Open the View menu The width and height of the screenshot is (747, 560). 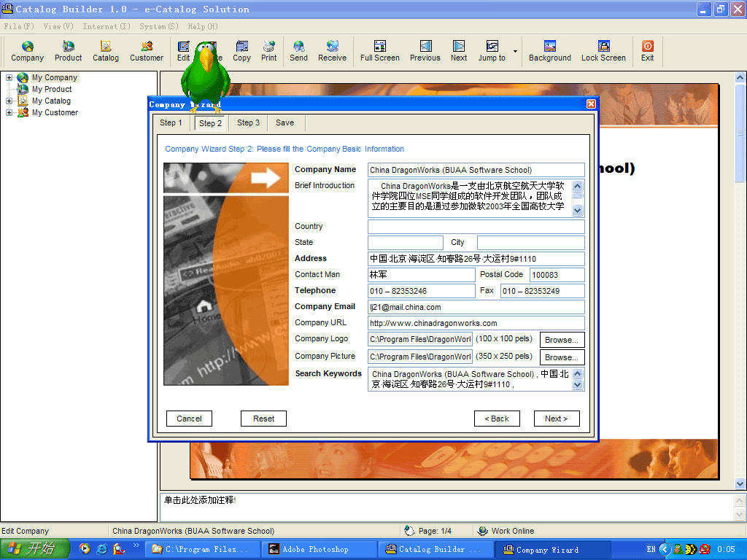pos(58,26)
